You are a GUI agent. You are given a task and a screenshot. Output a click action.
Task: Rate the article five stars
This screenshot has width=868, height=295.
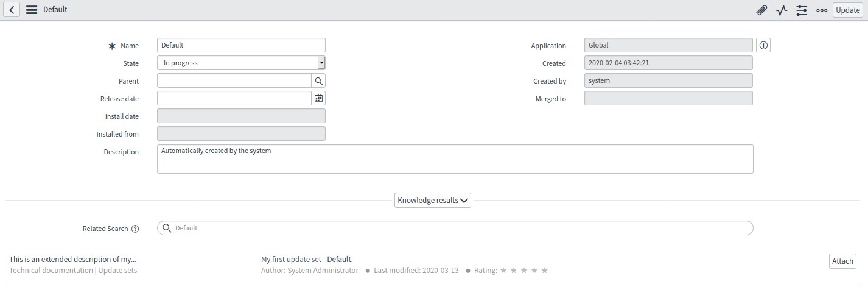click(x=545, y=271)
